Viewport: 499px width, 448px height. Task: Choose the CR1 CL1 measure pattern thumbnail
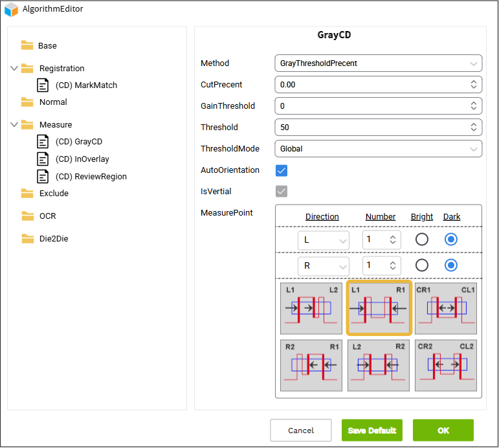(x=445, y=308)
